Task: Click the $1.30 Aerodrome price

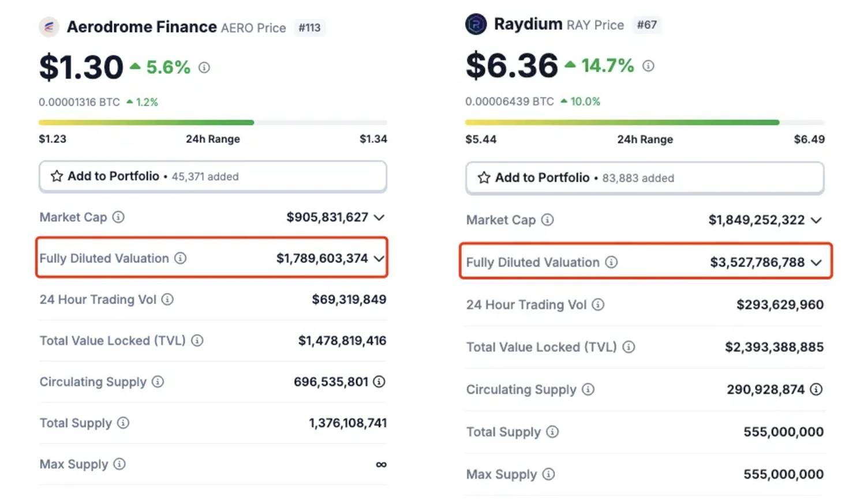Action: (x=81, y=67)
